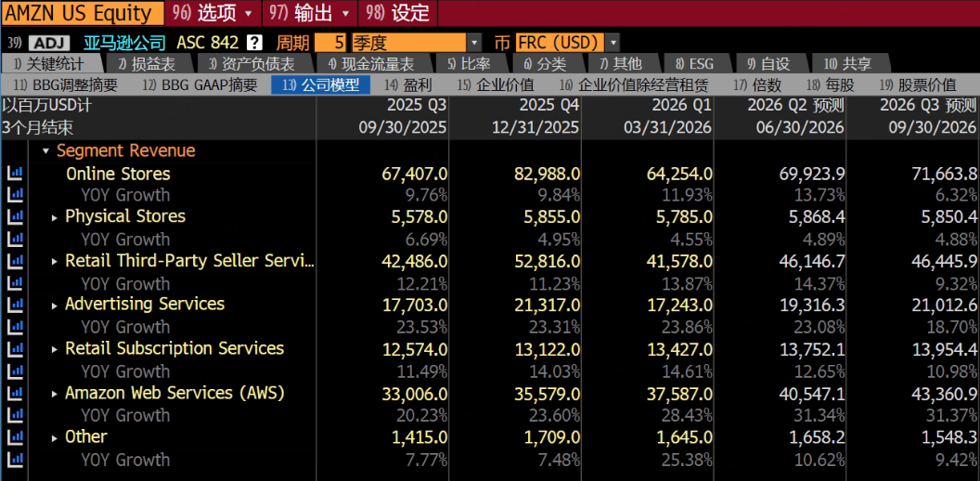
Task: Click the question mark help icon near ASC 842
Action: click(x=254, y=43)
